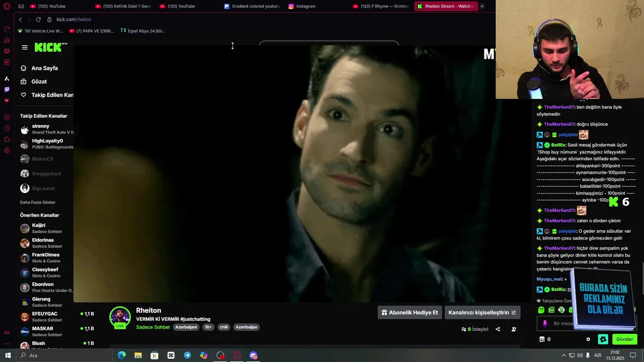Screen dimensions: 644x362
Task: Switch to the Kafirlik Dəbi YouTube tab
Action: pyautogui.click(x=123, y=7)
